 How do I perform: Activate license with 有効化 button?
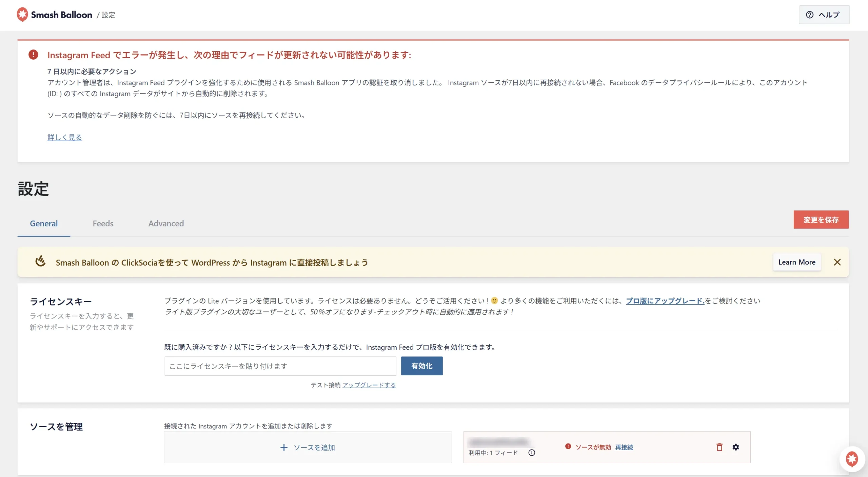pyautogui.click(x=422, y=366)
